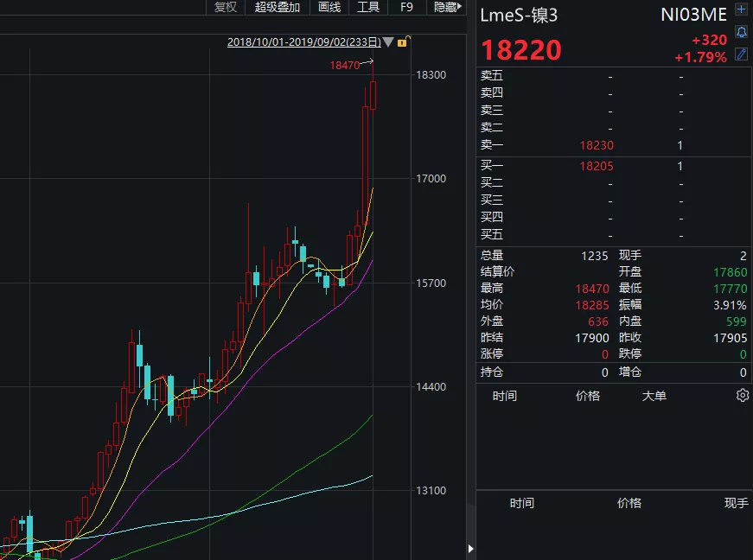This screenshot has height=560, width=753.
Task: Click the 17000 price axis label
Action: pos(431,179)
